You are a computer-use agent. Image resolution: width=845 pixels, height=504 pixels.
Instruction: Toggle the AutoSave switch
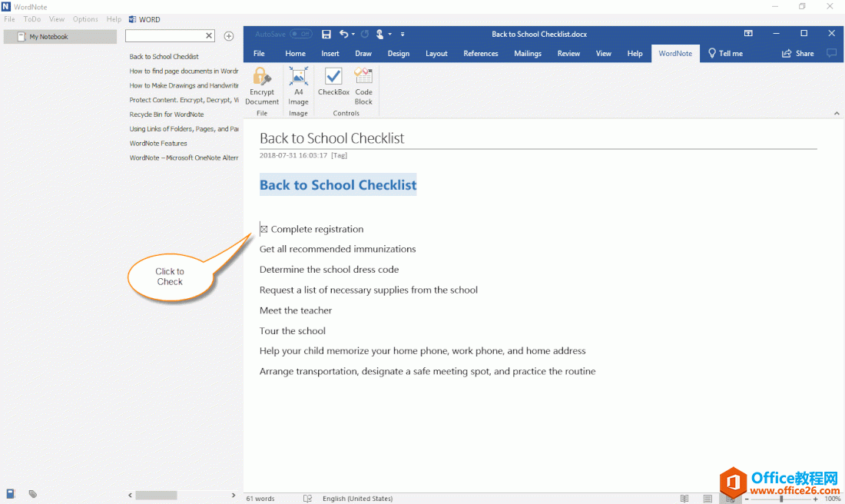pyautogui.click(x=300, y=34)
